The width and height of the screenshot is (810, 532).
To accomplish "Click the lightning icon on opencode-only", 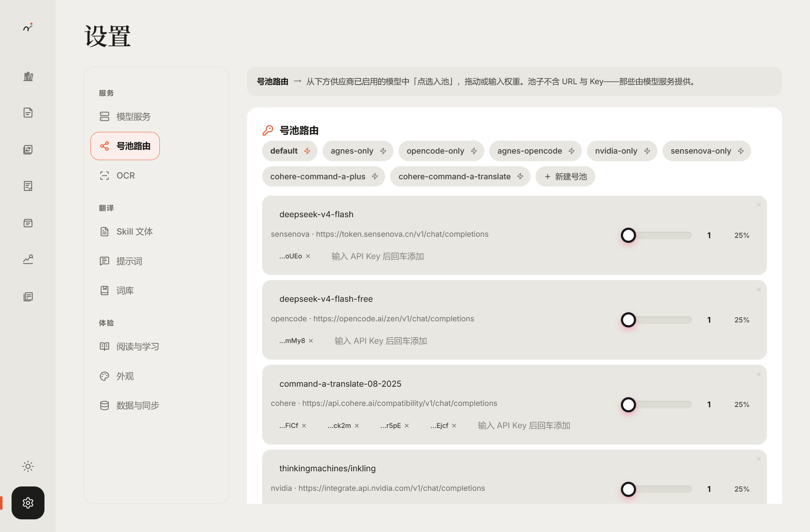I will pos(474,151).
